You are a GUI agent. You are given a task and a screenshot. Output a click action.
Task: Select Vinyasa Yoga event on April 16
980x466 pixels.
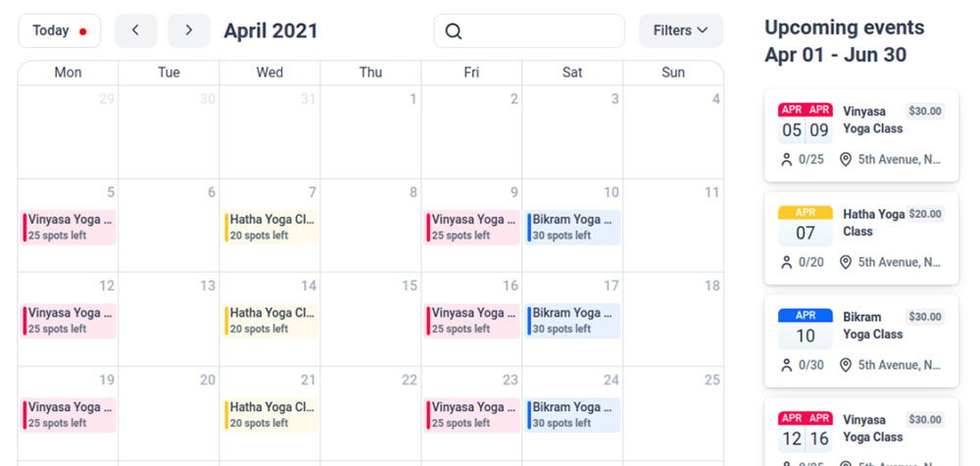coord(472,321)
